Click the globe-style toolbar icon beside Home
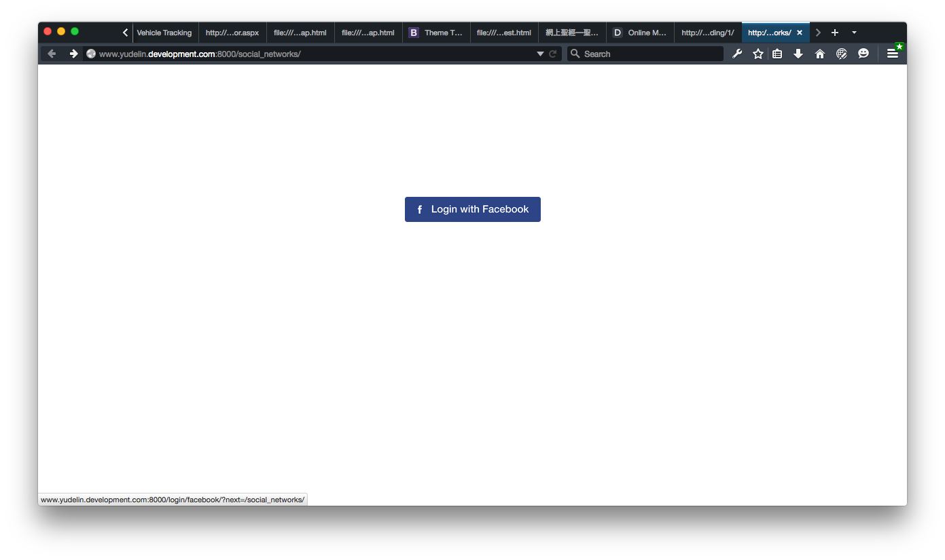The width and height of the screenshot is (945, 560). [842, 54]
